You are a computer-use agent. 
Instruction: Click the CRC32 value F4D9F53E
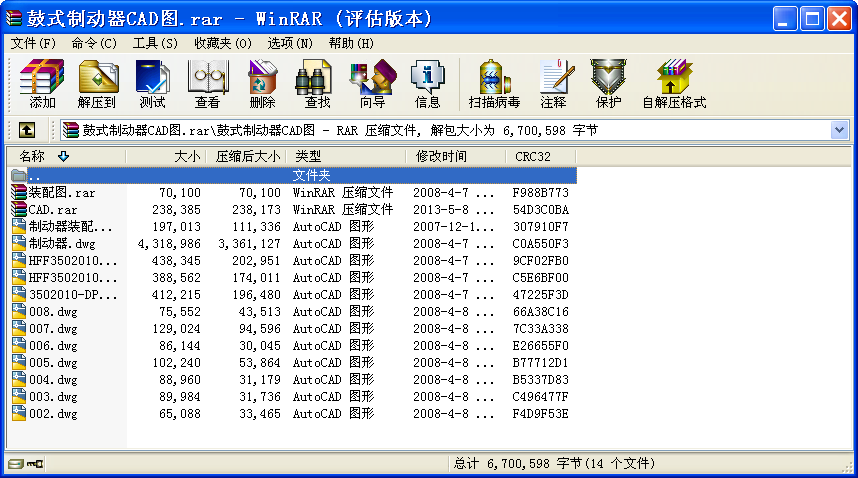(x=541, y=413)
